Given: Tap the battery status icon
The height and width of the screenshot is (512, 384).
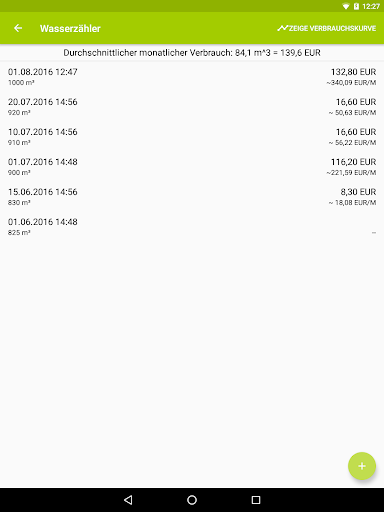Looking at the screenshot, I should (x=356, y=6).
